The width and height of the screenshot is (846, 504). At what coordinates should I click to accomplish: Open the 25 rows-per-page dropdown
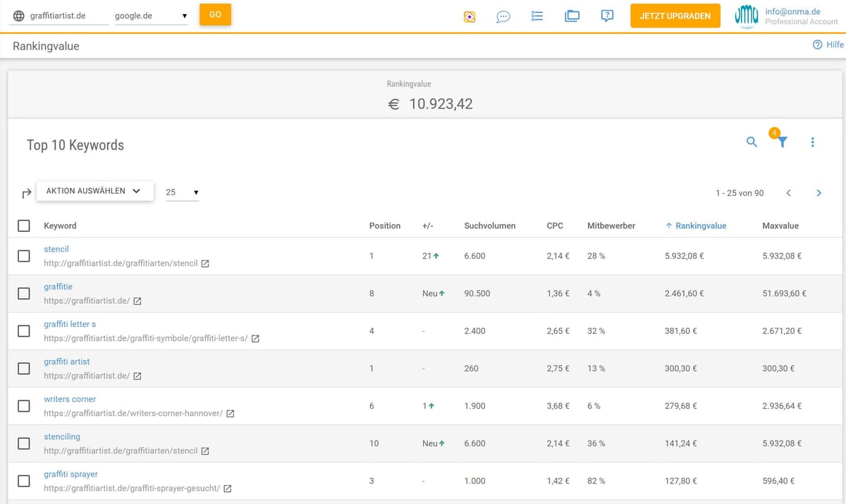point(182,192)
